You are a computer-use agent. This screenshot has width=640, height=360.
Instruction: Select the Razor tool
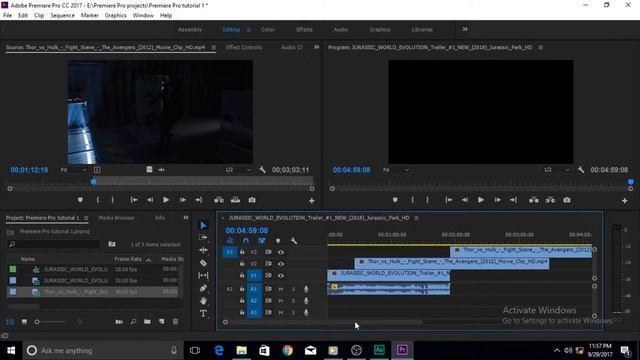click(x=203, y=263)
